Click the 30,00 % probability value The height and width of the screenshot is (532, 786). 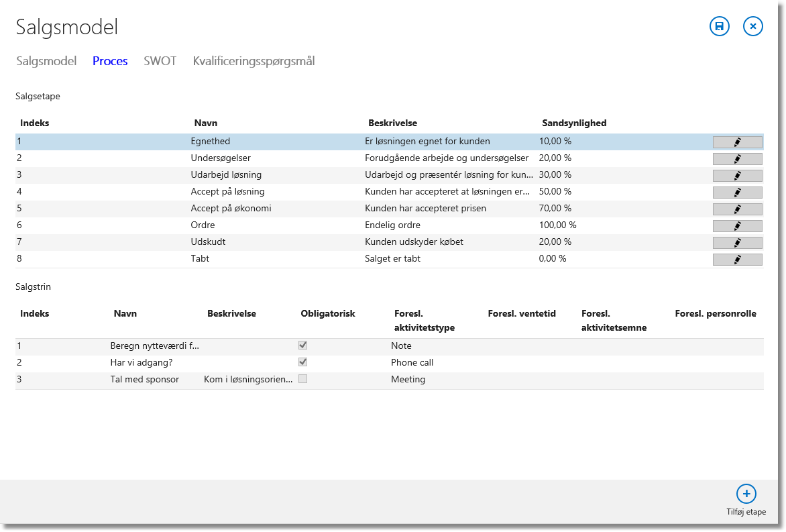pos(555,175)
